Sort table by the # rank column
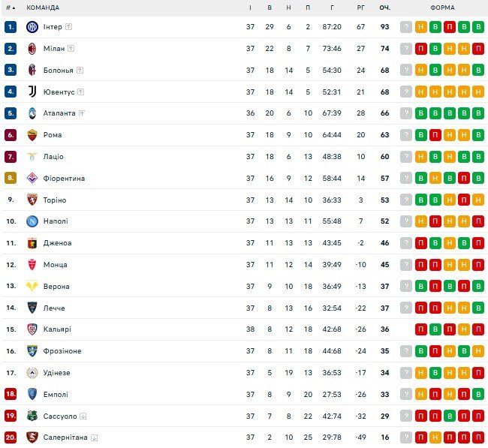The width and height of the screenshot is (488, 448). (9, 8)
